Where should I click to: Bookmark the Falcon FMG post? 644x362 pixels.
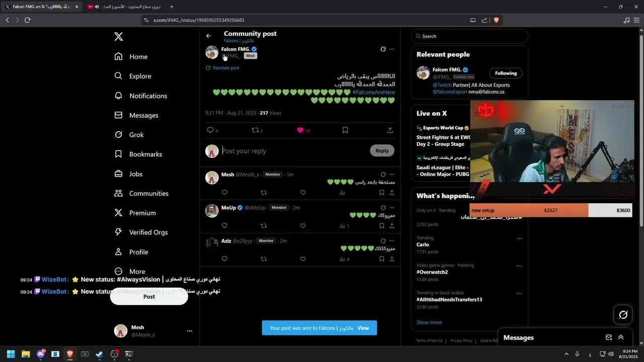coord(345,130)
